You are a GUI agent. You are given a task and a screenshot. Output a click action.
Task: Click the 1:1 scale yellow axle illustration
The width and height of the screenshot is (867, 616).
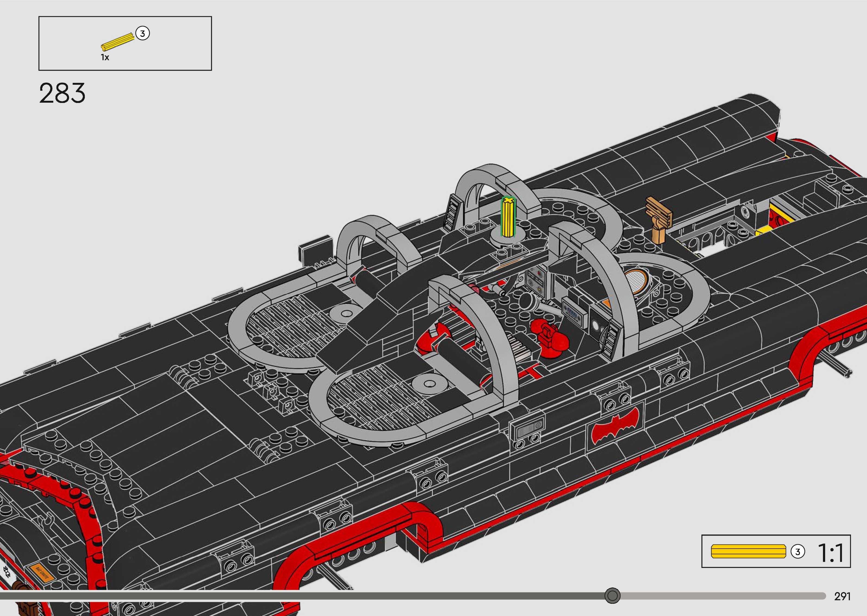pos(748,551)
